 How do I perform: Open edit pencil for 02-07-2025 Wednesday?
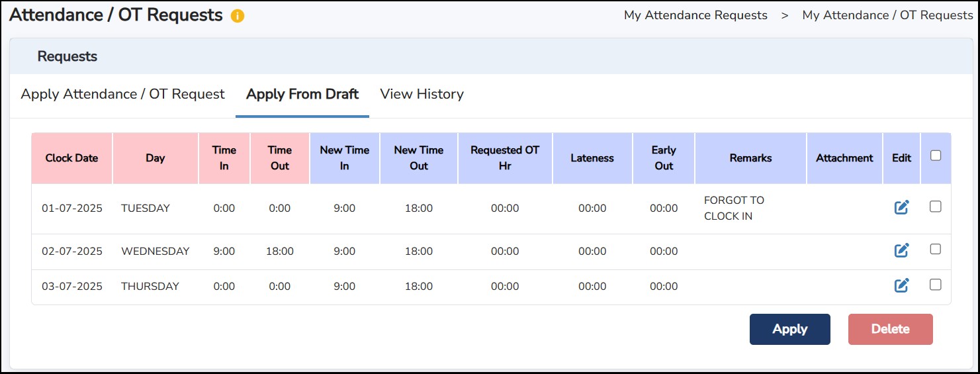point(901,250)
